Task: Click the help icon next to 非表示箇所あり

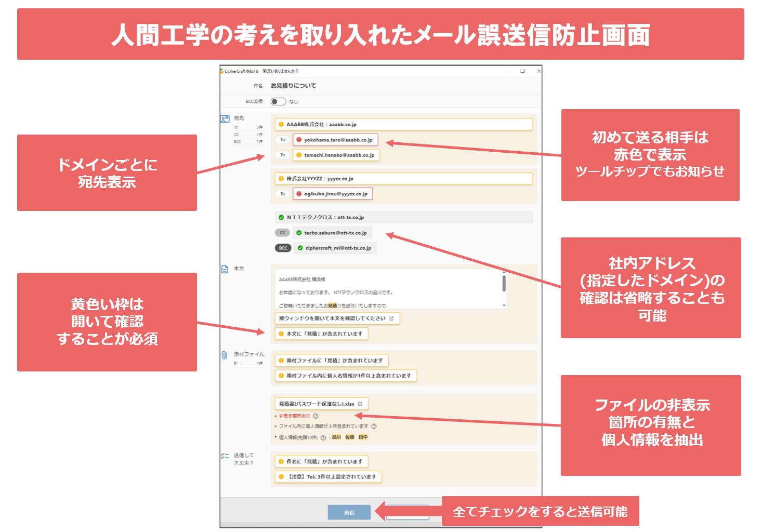Action: point(316,416)
